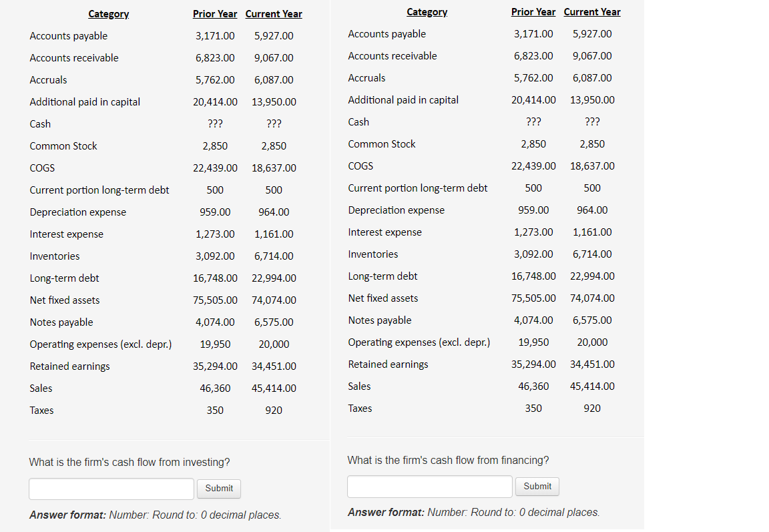Click the cash flow from financing input field
Viewport: 769px width, 532px height.
coord(429,487)
